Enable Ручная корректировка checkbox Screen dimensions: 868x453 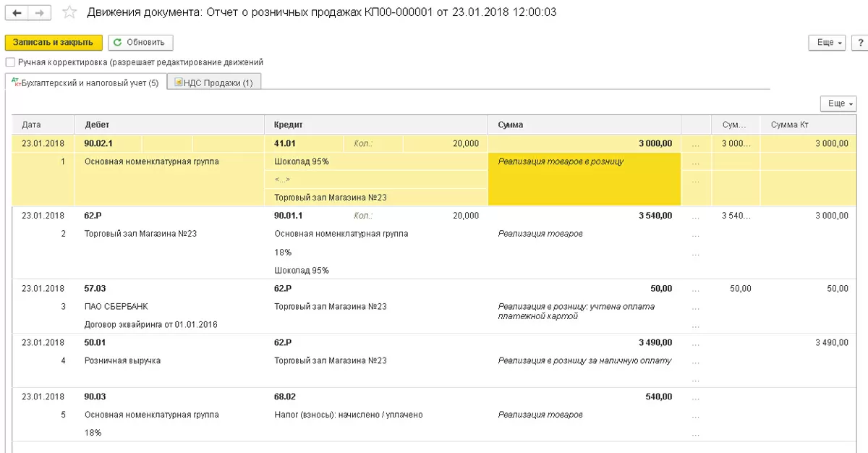pos(10,62)
